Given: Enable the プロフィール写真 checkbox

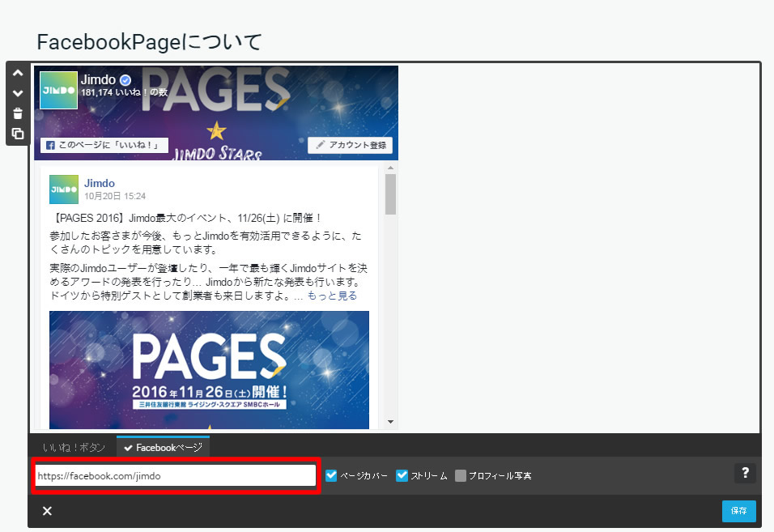Looking at the screenshot, I should (460, 475).
